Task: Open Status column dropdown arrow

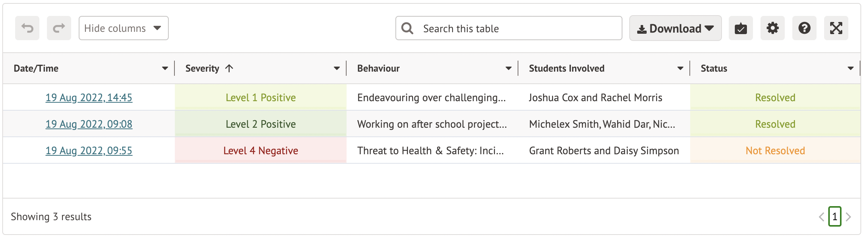Action: [851, 69]
